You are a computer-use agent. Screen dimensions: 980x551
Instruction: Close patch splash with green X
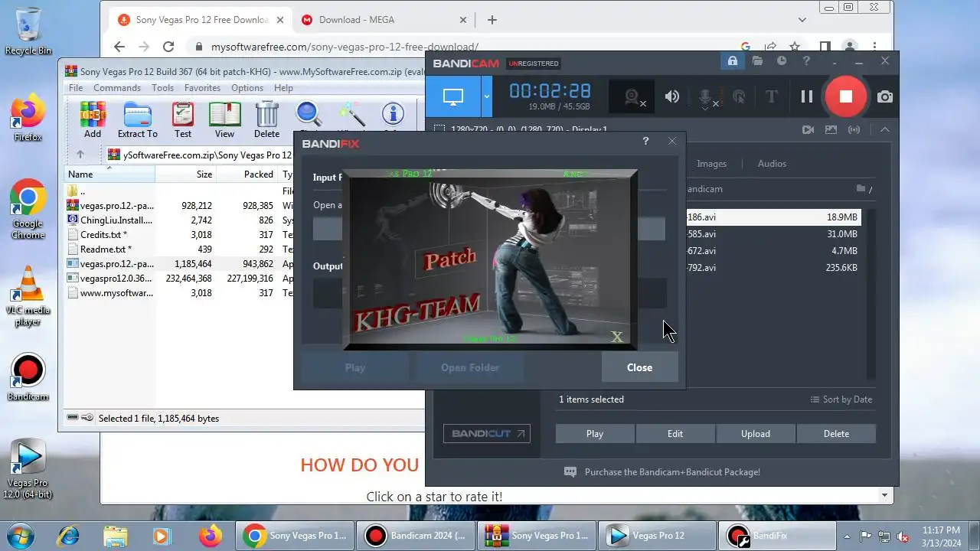[616, 337]
